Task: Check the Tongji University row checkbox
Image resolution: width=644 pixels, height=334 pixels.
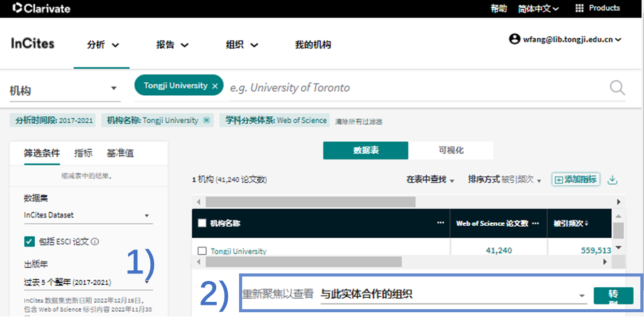Action: (202, 251)
